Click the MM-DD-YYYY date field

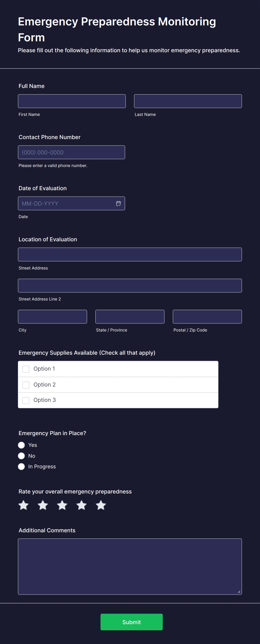point(72,203)
